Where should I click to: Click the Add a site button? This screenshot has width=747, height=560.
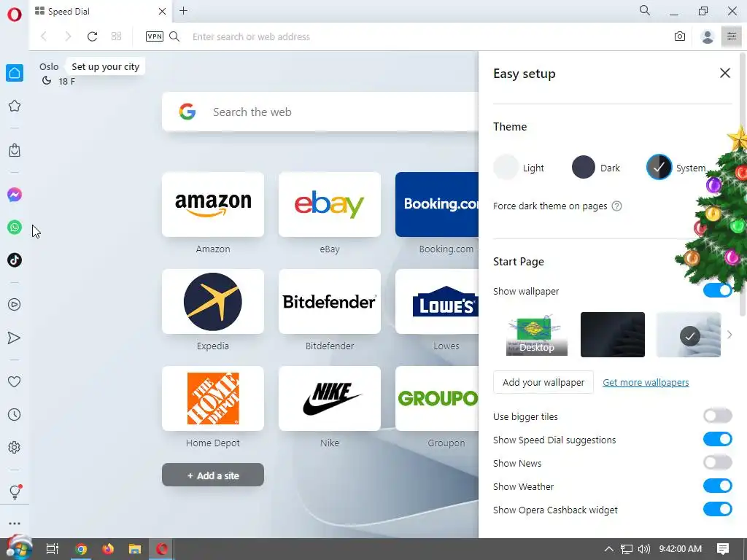coord(213,475)
